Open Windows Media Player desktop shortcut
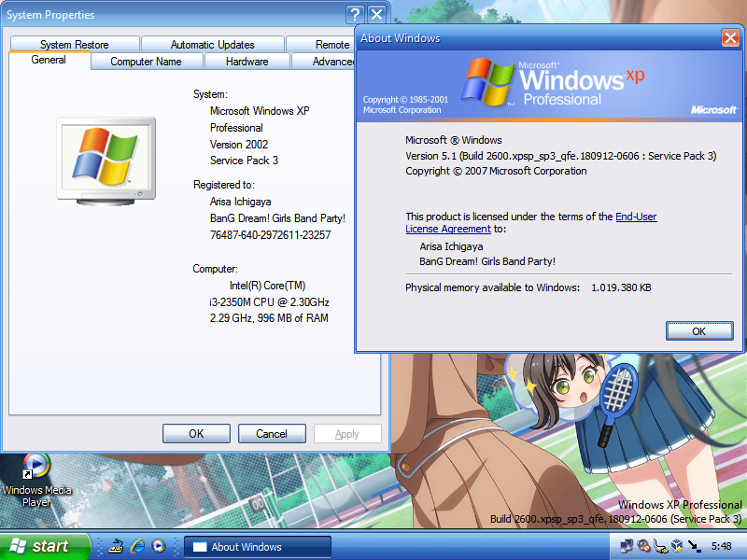 tap(36, 480)
